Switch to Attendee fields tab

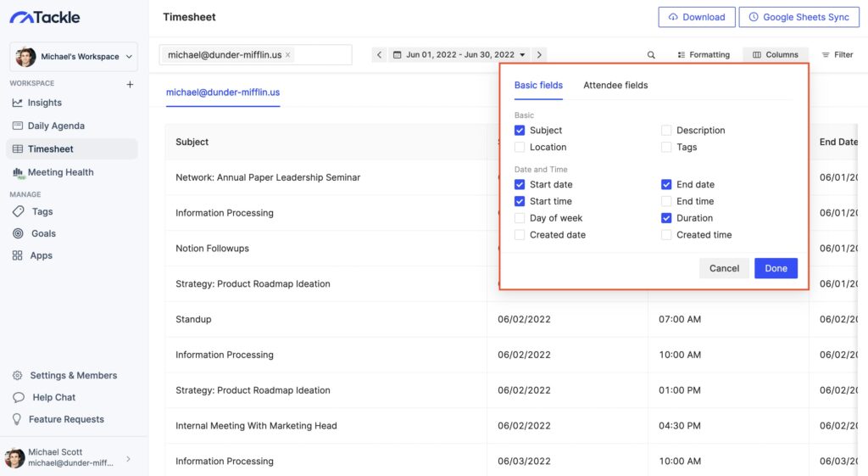[x=615, y=86]
